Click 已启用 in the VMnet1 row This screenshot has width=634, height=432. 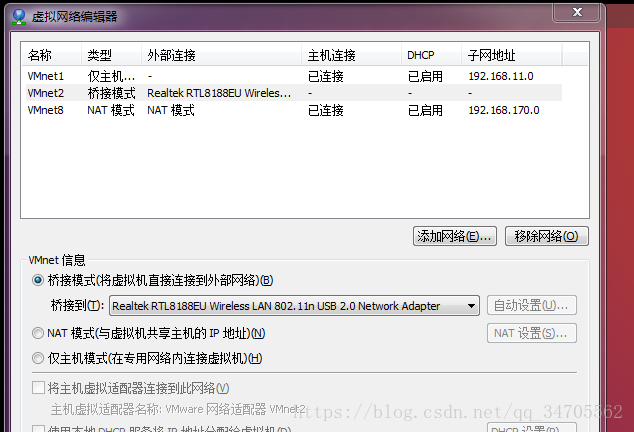click(x=425, y=76)
